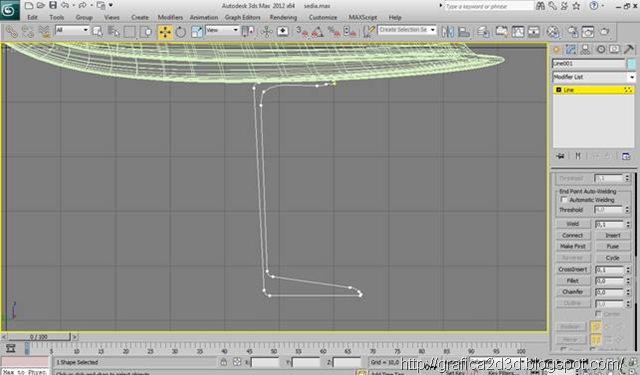Toggle the selection lock icon

(223, 362)
